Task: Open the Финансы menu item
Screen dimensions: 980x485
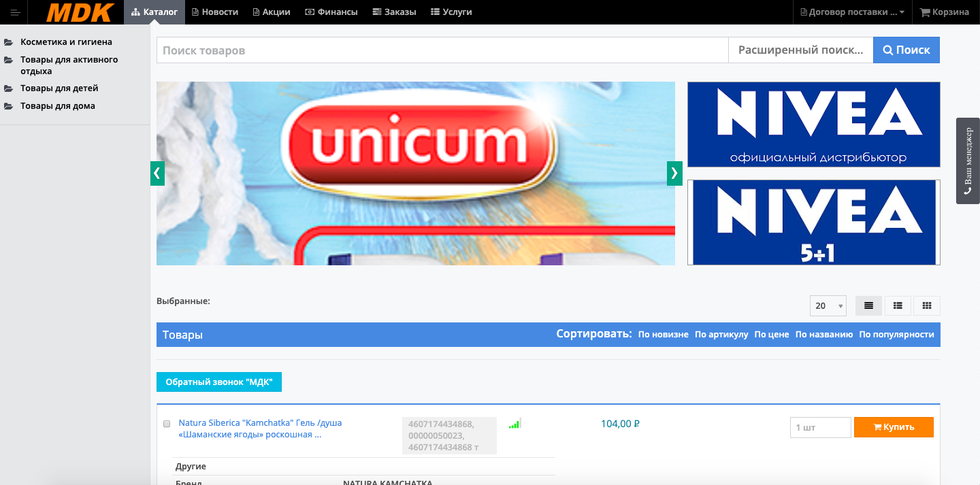Action: 331,12
